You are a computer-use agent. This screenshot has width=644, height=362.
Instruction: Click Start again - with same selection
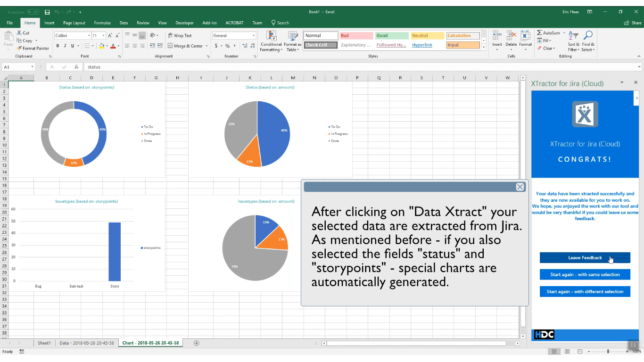click(x=585, y=274)
